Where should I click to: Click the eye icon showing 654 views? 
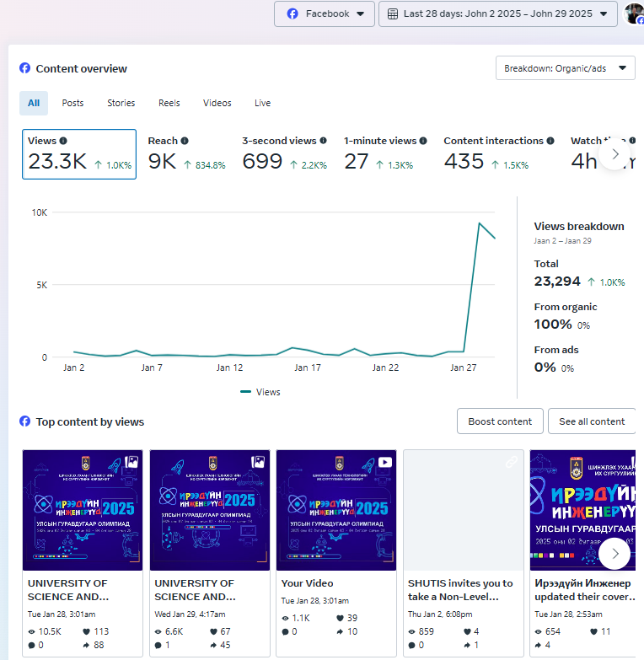(539, 632)
